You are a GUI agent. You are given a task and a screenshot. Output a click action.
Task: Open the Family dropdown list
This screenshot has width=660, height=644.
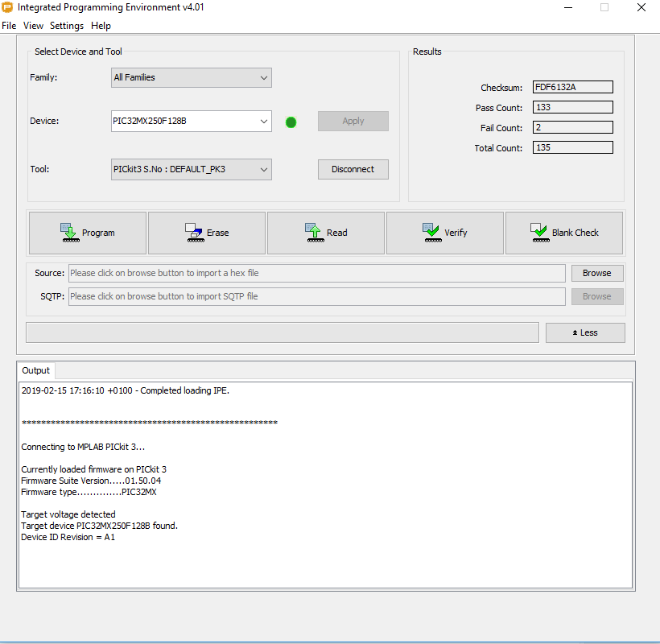[x=191, y=78]
